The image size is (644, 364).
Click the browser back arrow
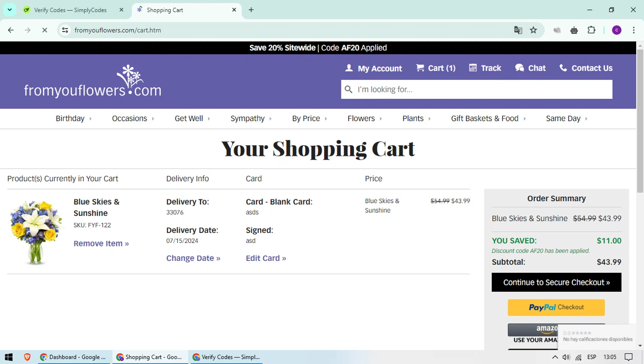pyautogui.click(x=11, y=30)
